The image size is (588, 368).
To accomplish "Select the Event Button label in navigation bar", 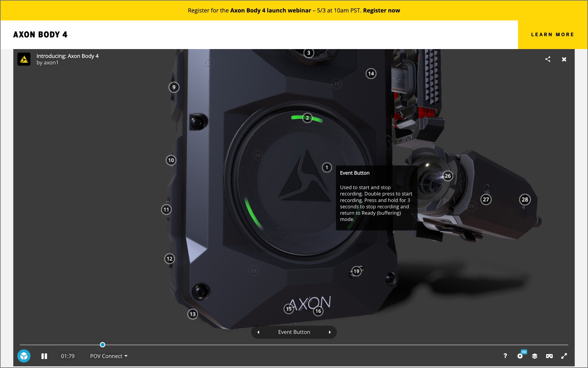I will click(x=294, y=332).
